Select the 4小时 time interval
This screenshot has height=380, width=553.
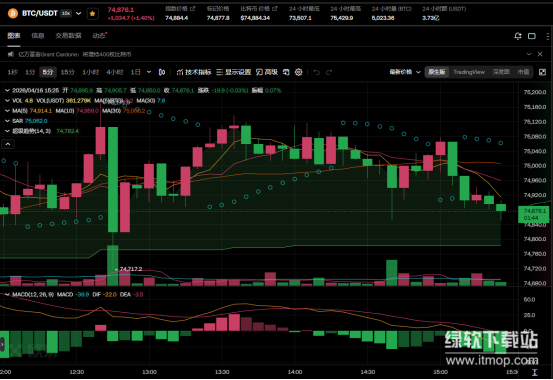[x=115, y=72]
